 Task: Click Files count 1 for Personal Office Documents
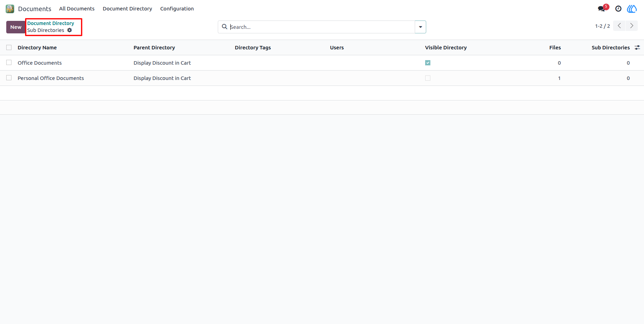(559, 78)
